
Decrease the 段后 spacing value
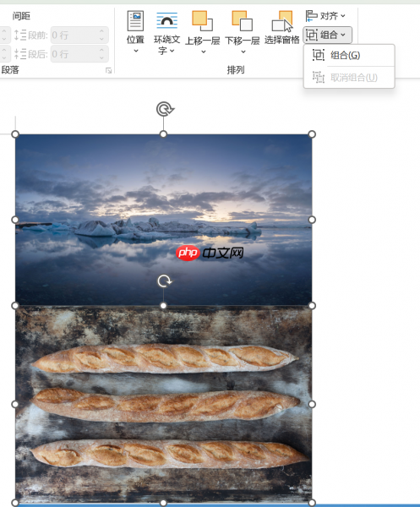coord(101,57)
